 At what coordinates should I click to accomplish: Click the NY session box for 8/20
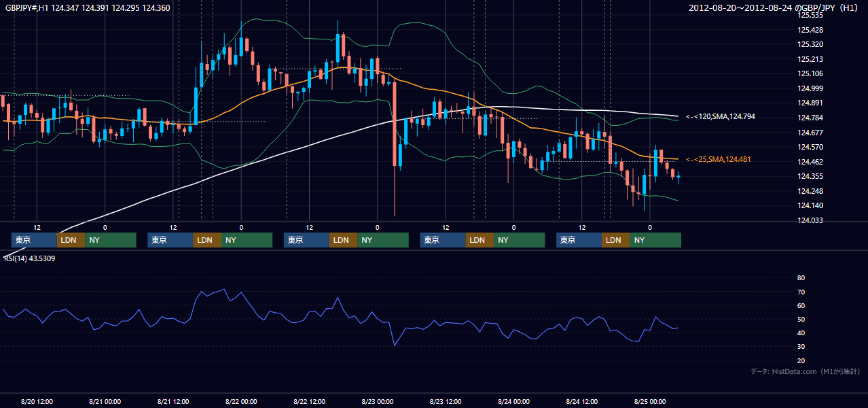[x=111, y=240]
